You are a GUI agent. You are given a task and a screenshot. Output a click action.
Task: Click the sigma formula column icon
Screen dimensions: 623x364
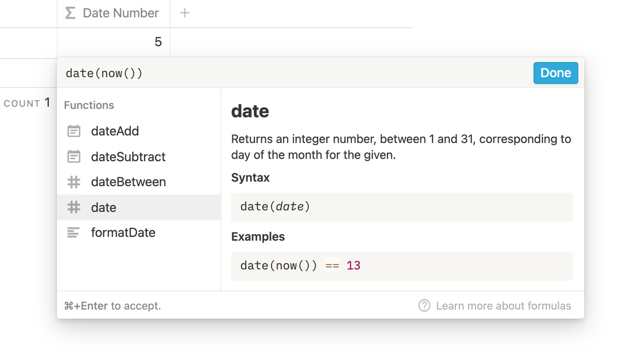(70, 13)
